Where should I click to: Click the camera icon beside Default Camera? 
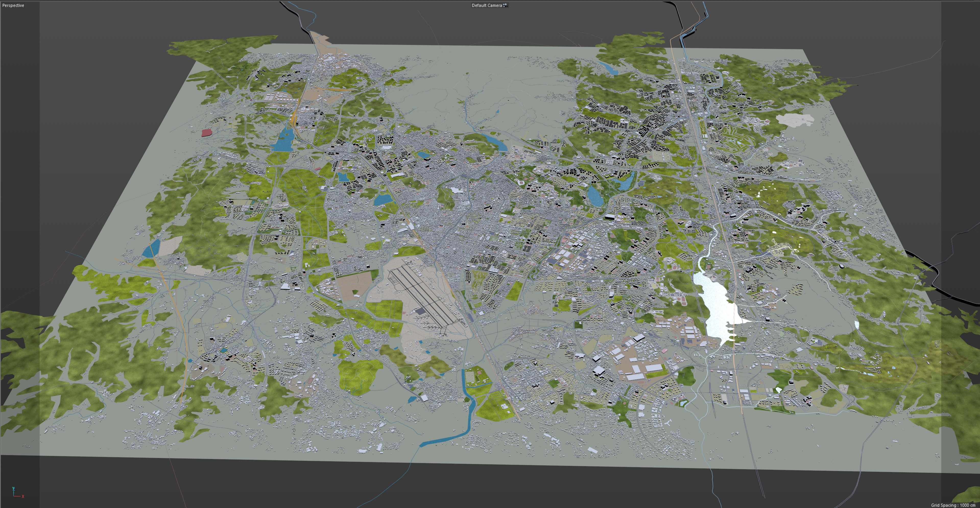pos(505,5)
